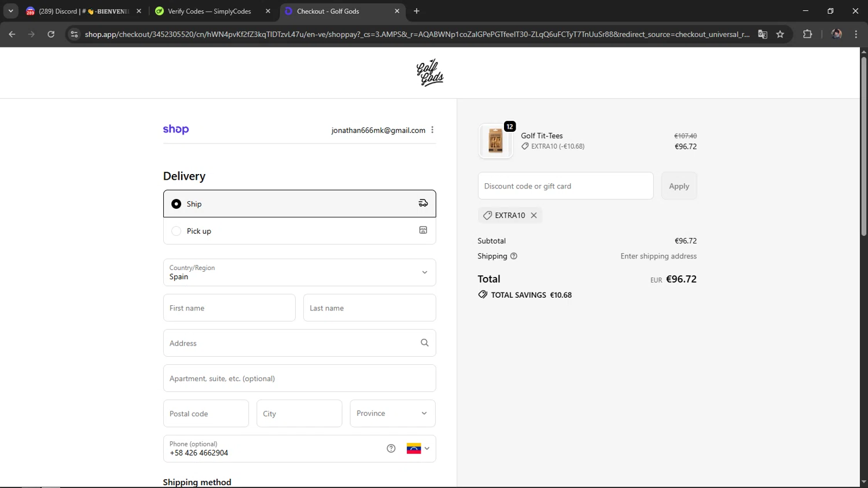Viewport: 868px width, 488px height.
Task: Click the First name field
Action: (229, 308)
